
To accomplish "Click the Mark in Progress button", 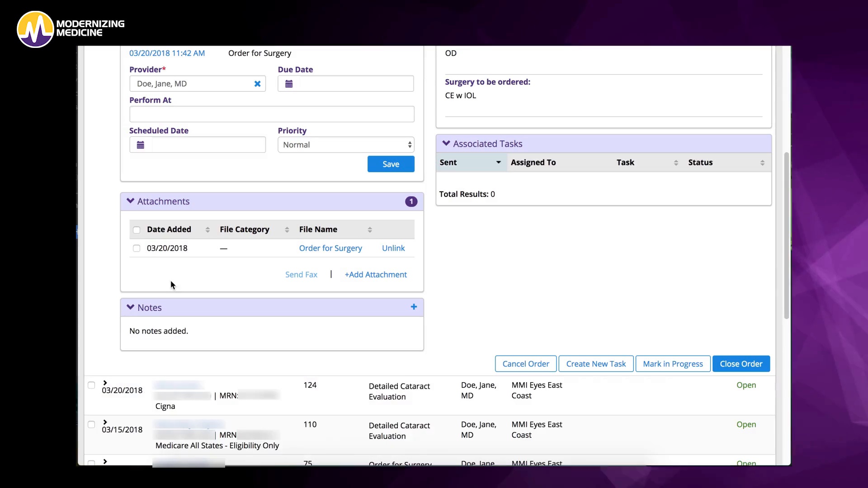I will (x=673, y=364).
